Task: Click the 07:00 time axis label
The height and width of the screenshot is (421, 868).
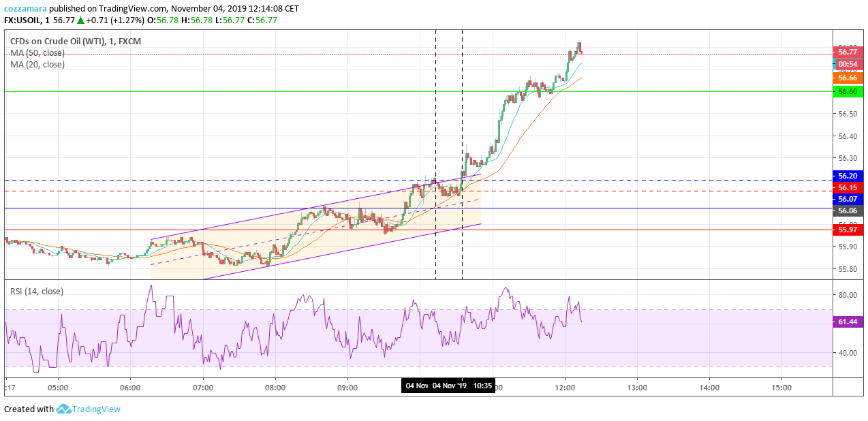Action: (x=203, y=388)
